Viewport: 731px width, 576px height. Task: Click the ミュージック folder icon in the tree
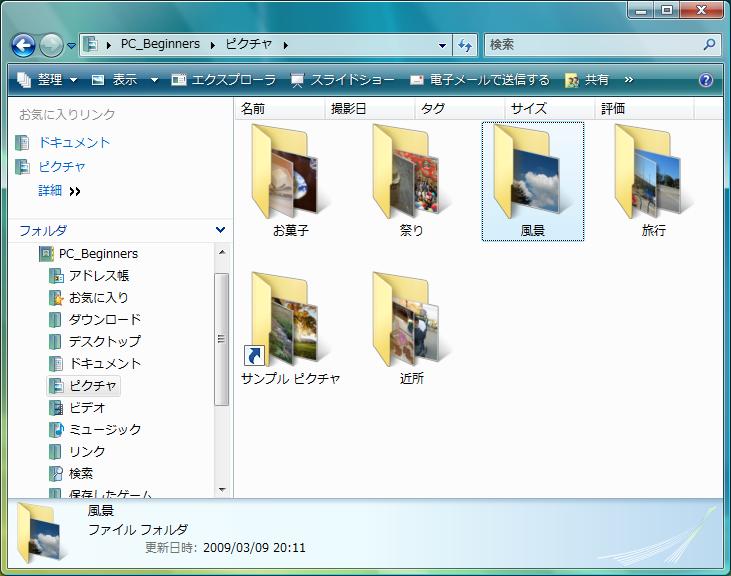click(56, 430)
